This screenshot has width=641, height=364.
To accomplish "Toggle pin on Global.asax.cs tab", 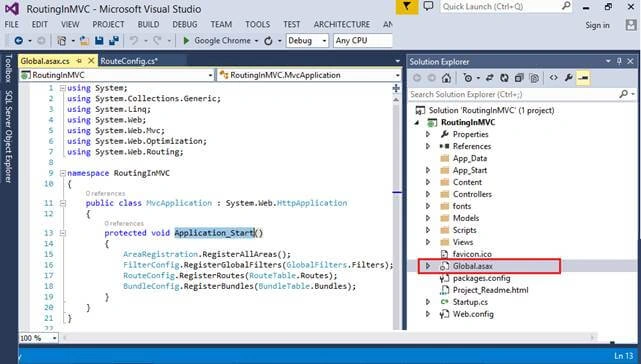I will 79,61.
